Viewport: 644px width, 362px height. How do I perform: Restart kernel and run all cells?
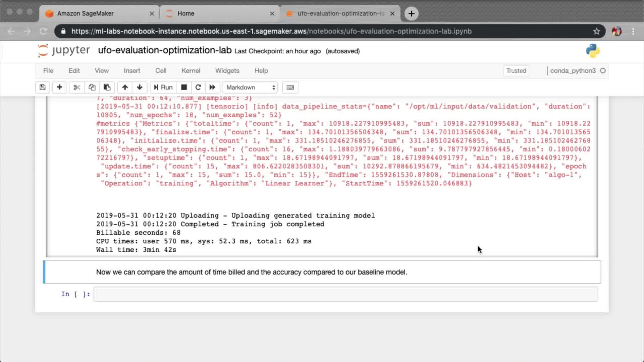pyautogui.click(x=212, y=87)
